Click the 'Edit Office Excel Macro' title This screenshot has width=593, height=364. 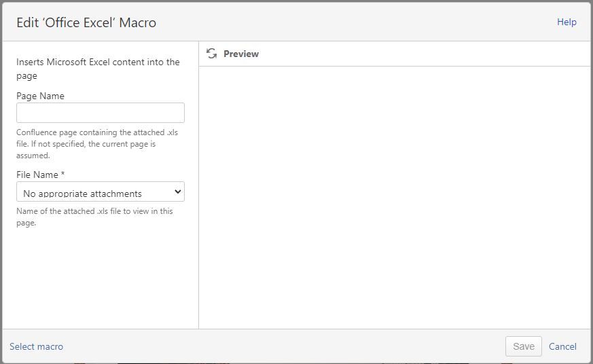[x=86, y=22]
